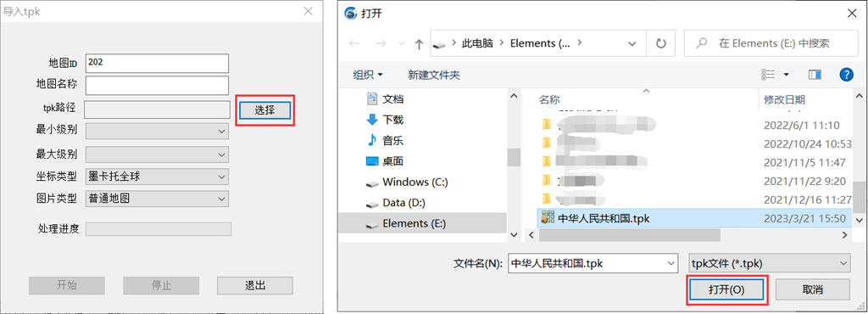
Task: Go up one folder level
Action: click(x=419, y=43)
